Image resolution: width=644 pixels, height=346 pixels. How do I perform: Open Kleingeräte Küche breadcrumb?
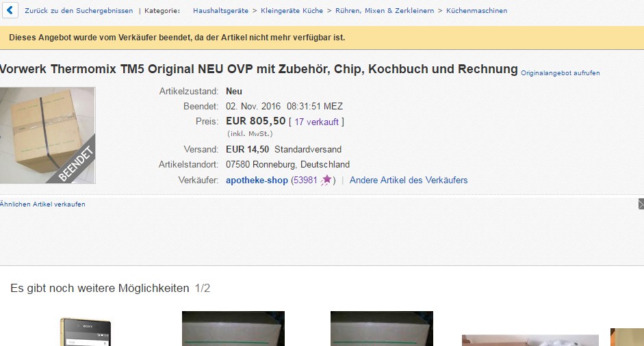[292, 11]
